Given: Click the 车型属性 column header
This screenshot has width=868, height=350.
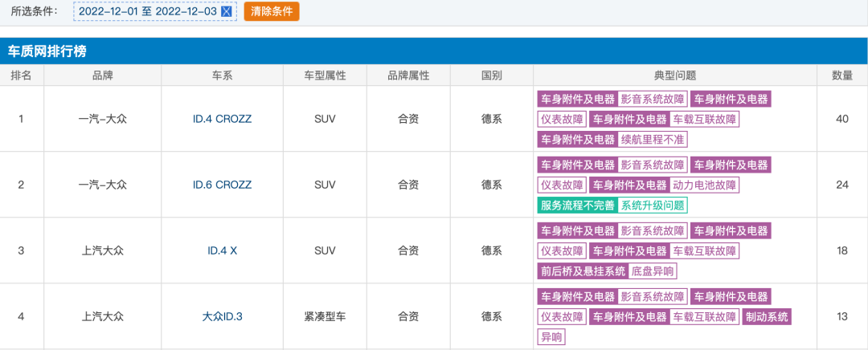Looking at the screenshot, I should [325, 75].
